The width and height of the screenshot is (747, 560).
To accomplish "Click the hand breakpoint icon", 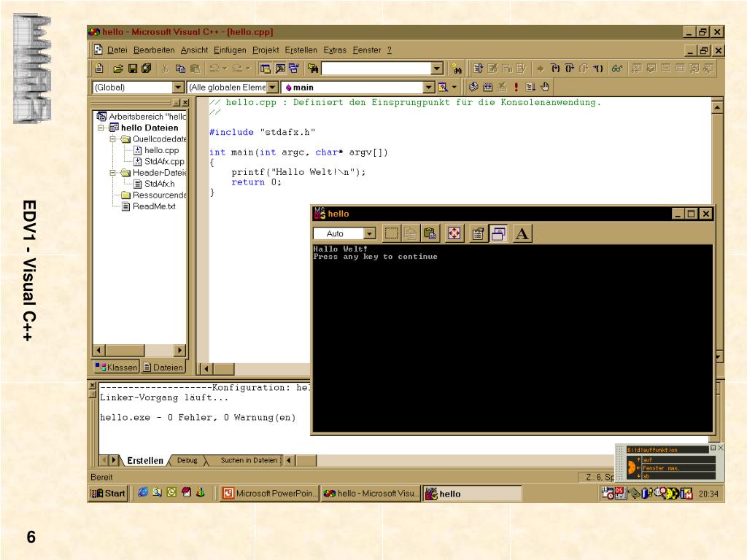I will point(545,87).
